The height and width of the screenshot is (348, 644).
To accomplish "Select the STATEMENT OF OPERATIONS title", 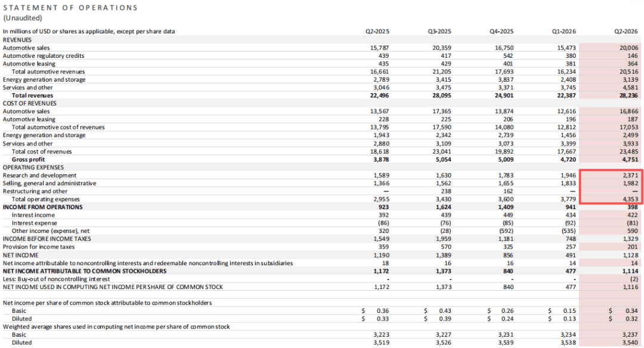I will [70, 8].
